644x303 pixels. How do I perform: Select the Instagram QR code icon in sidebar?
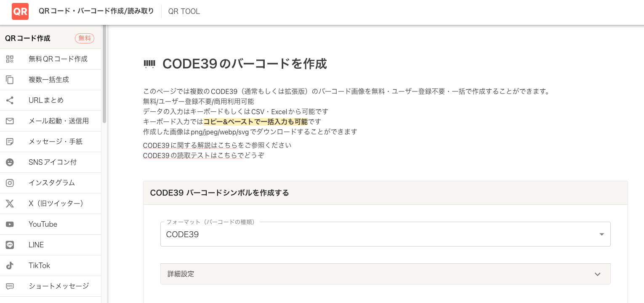click(x=9, y=183)
